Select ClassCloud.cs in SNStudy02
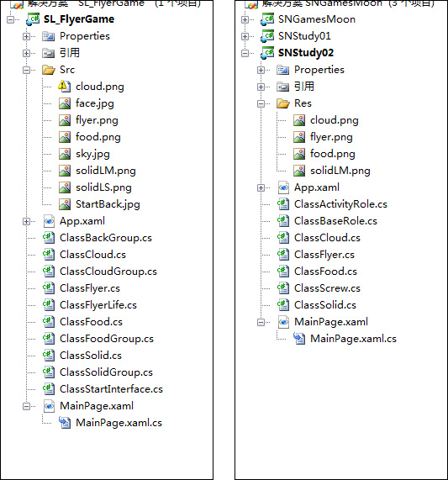 pos(327,238)
